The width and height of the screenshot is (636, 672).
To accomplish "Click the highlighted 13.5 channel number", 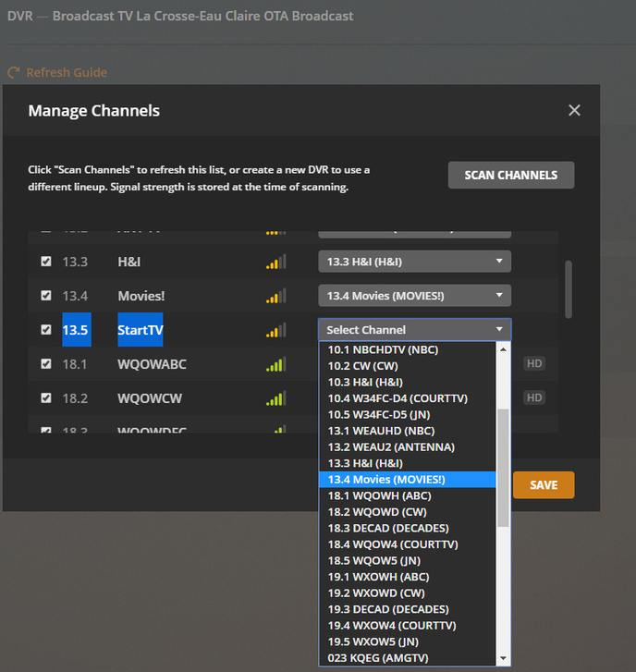I will [x=77, y=330].
